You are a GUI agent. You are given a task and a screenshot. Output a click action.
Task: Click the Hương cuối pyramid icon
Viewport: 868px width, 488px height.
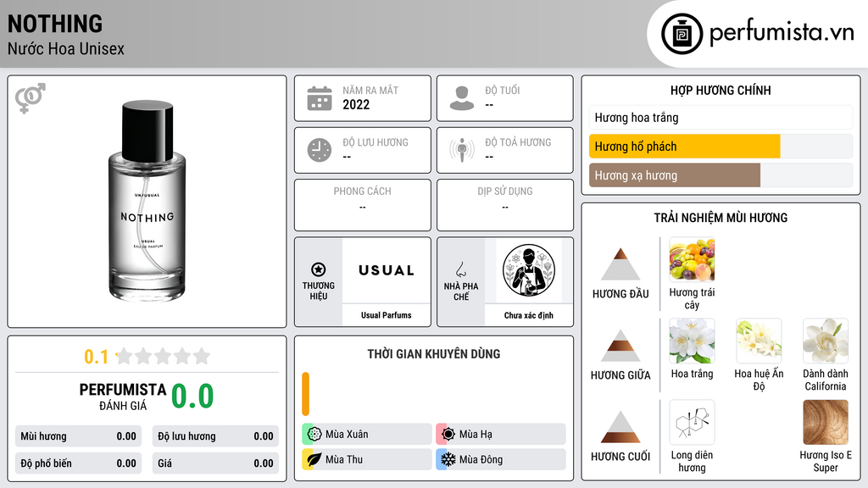(620, 427)
